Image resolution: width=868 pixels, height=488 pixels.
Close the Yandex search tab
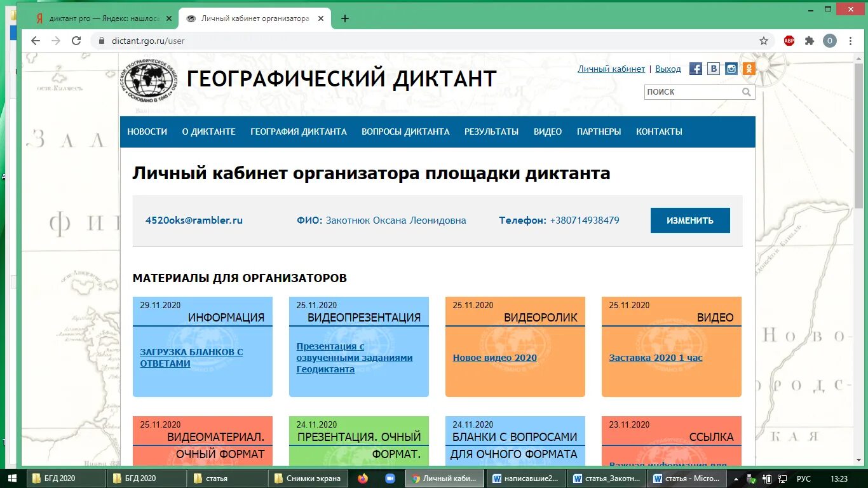(169, 18)
